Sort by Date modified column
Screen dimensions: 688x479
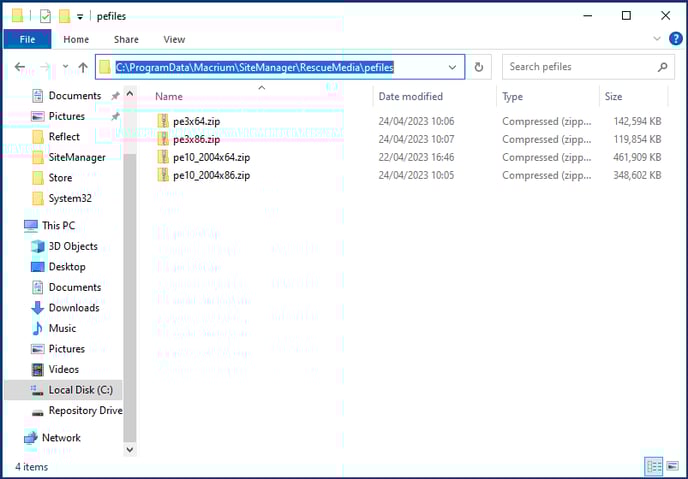pos(410,97)
